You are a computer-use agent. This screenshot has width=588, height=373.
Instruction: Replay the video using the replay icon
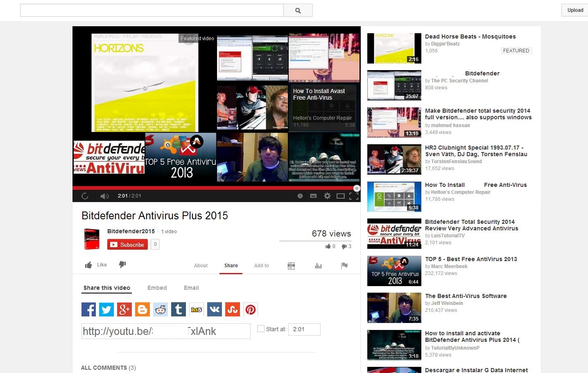coord(85,196)
